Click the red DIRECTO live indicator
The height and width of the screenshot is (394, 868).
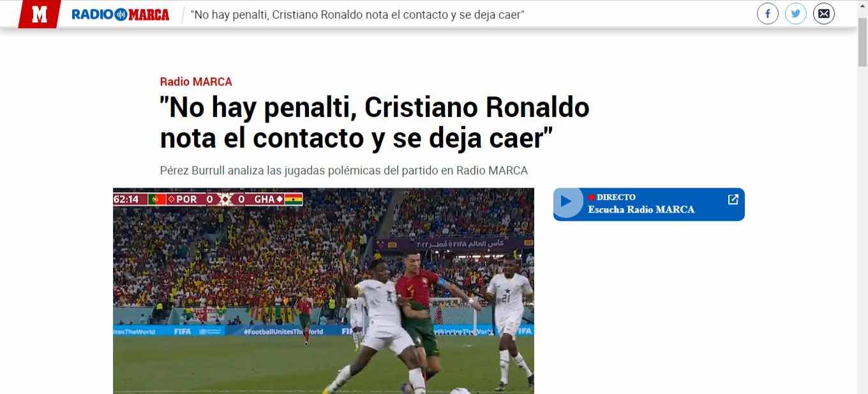[x=612, y=197]
